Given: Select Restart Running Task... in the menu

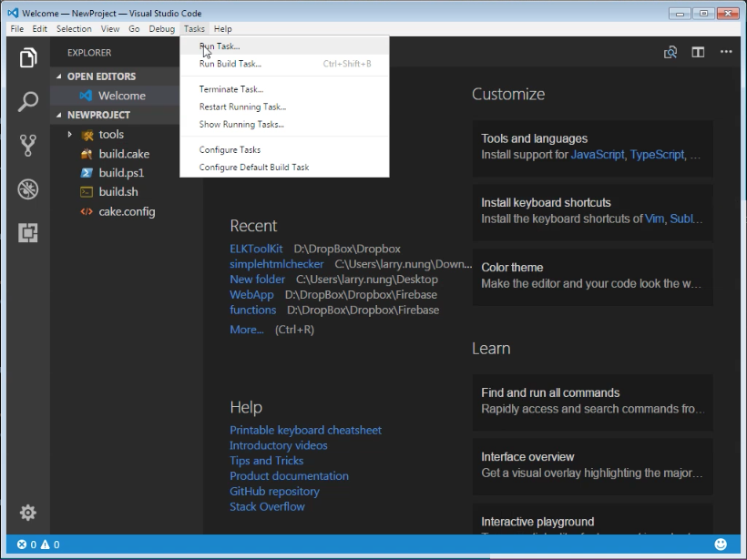Looking at the screenshot, I should pyautogui.click(x=284, y=107).
